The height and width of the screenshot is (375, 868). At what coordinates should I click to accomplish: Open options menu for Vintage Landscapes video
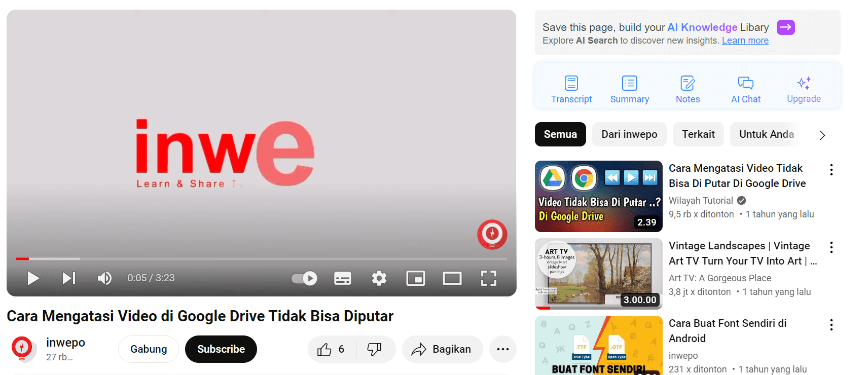831,247
